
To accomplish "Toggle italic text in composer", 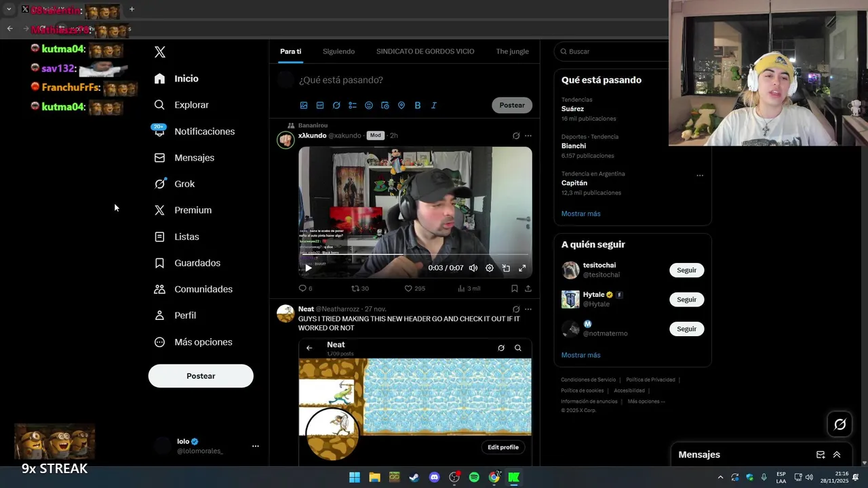I will 434,105.
